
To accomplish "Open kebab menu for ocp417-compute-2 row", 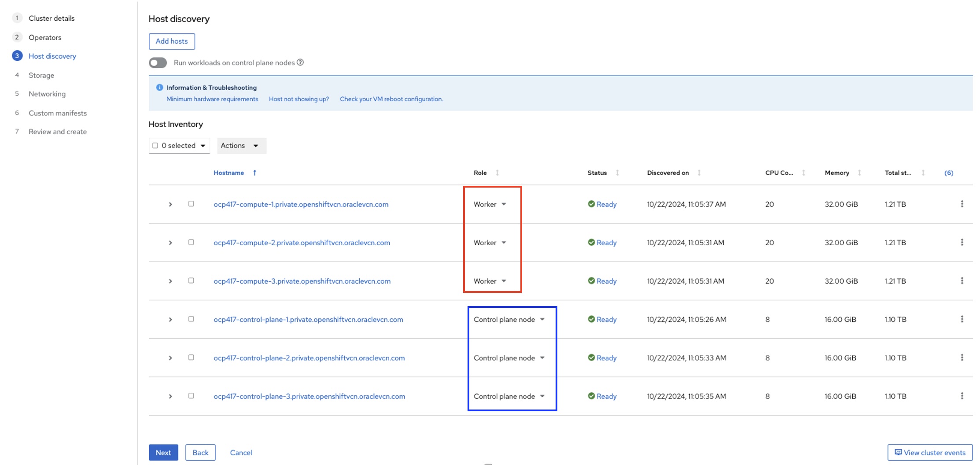I will (962, 242).
